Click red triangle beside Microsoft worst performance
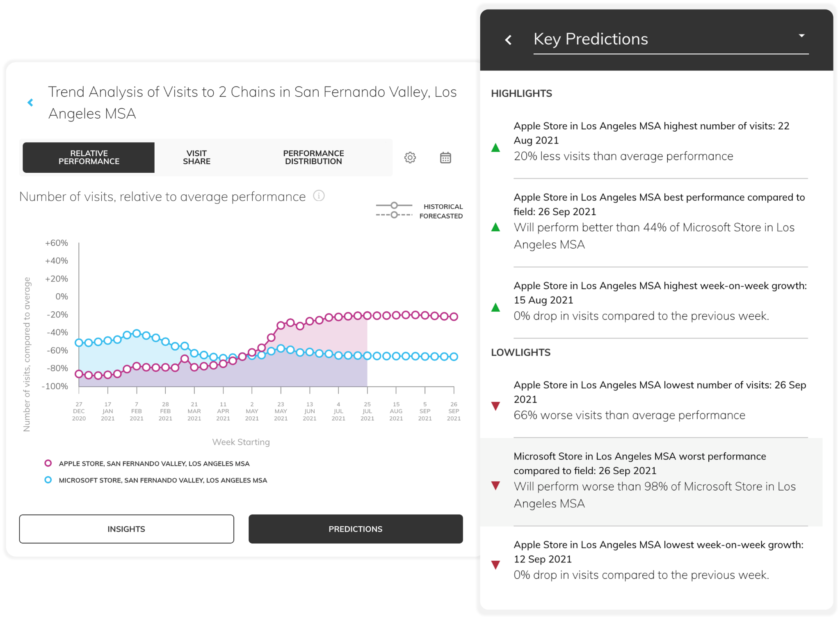840x619 pixels. coord(495,486)
